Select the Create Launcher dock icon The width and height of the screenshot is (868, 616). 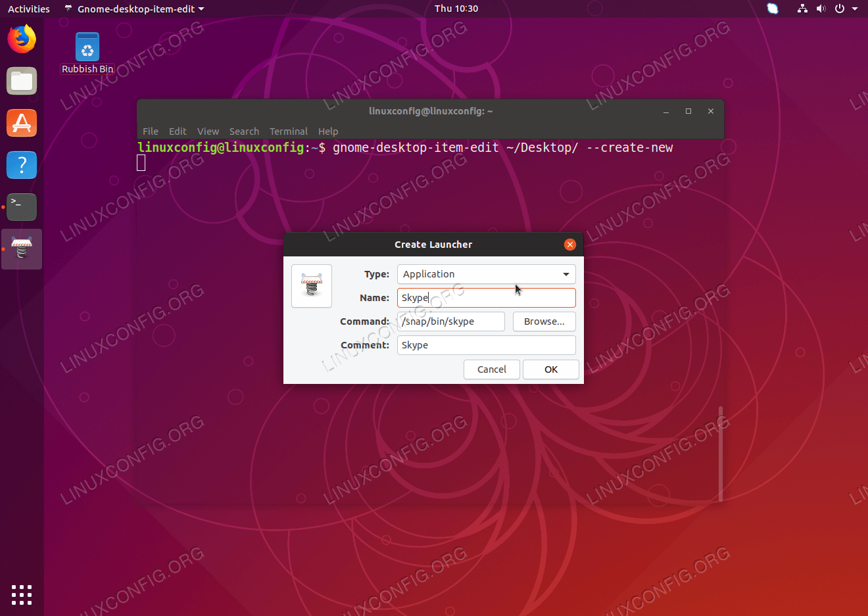tap(22, 249)
